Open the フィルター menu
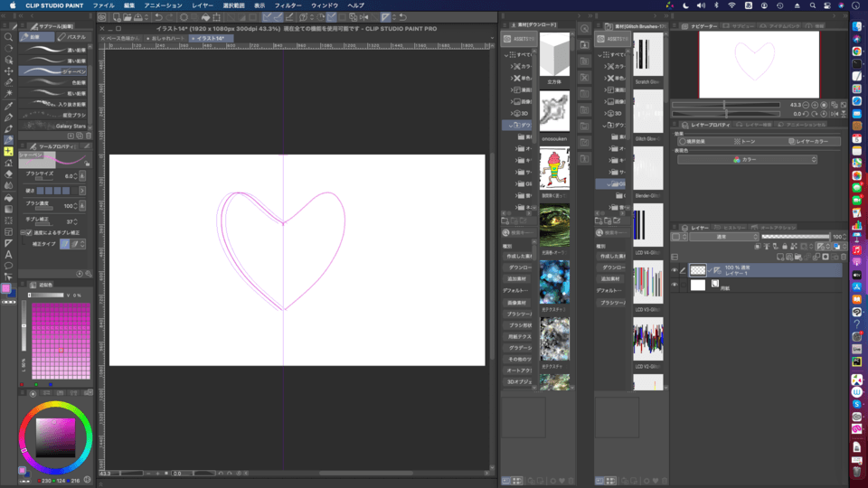Screen dimensions: 868x488 coord(288,5)
